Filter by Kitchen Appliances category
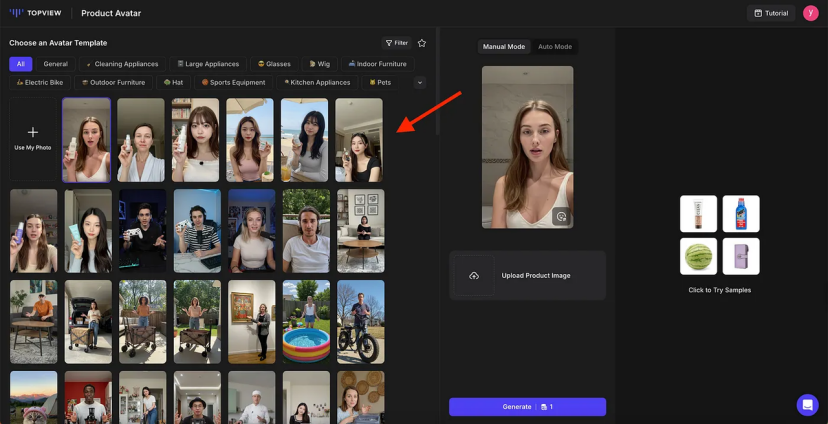This screenshot has width=828, height=424. tap(317, 82)
